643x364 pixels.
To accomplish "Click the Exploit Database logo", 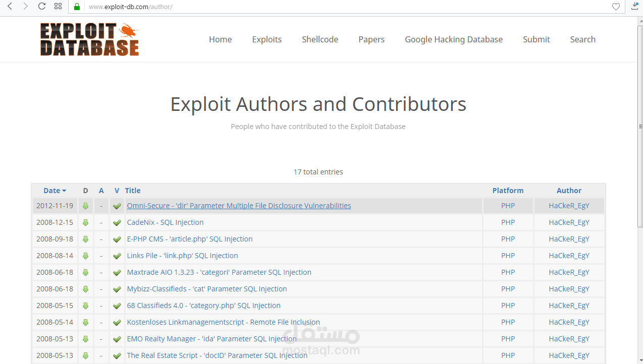I will click(89, 39).
